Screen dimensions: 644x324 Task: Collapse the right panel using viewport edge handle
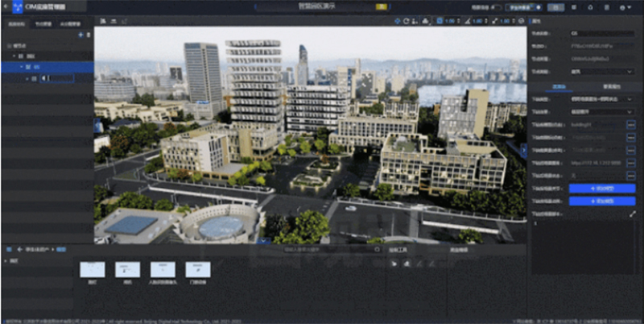pos(523,151)
